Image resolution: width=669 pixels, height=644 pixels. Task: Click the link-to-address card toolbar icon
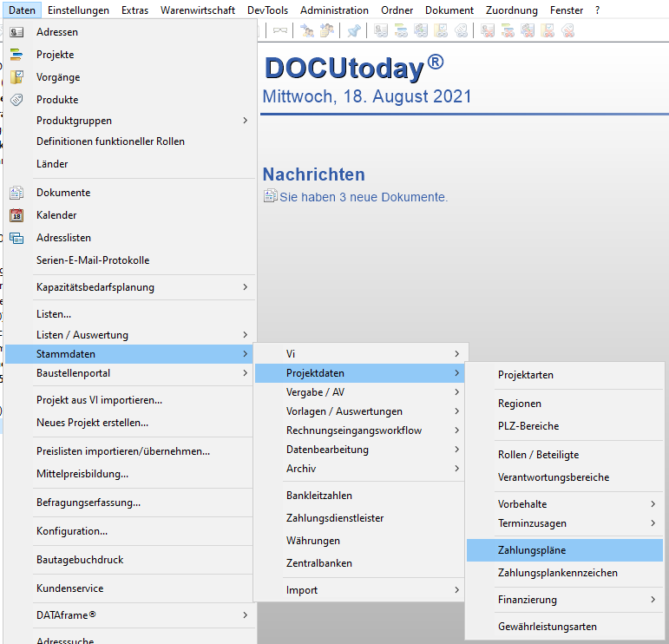coord(381,30)
